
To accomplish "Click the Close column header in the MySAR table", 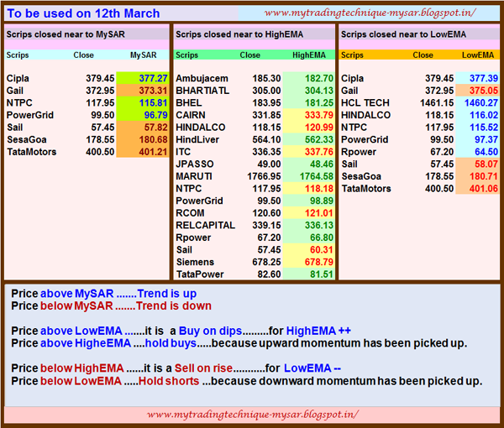I will [x=83, y=55].
